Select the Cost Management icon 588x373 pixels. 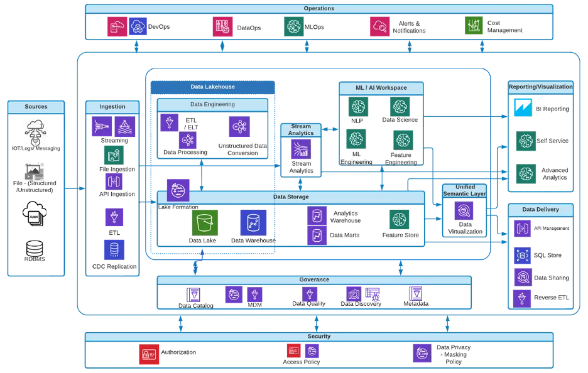(x=474, y=26)
